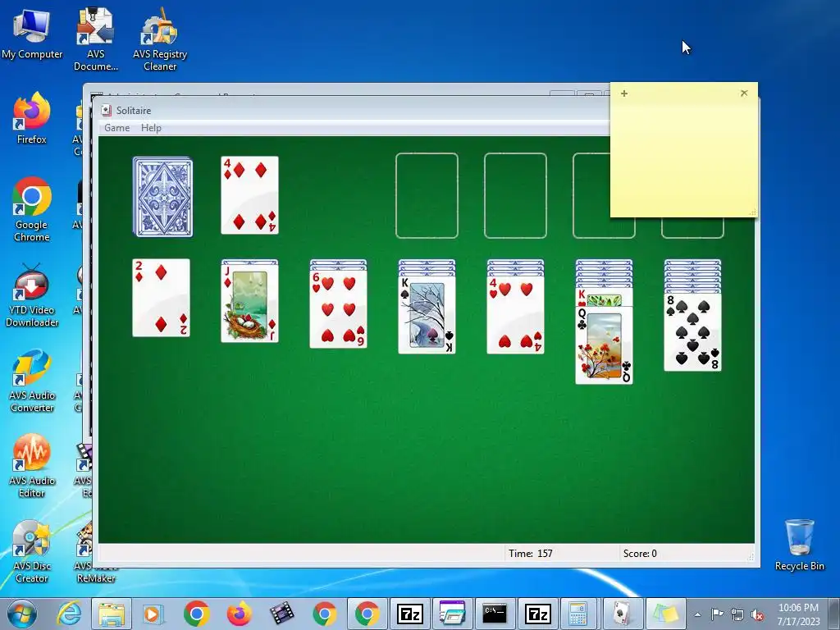Viewport: 840px width, 630px height.
Task: Open the Game menu
Action: (x=116, y=127)
